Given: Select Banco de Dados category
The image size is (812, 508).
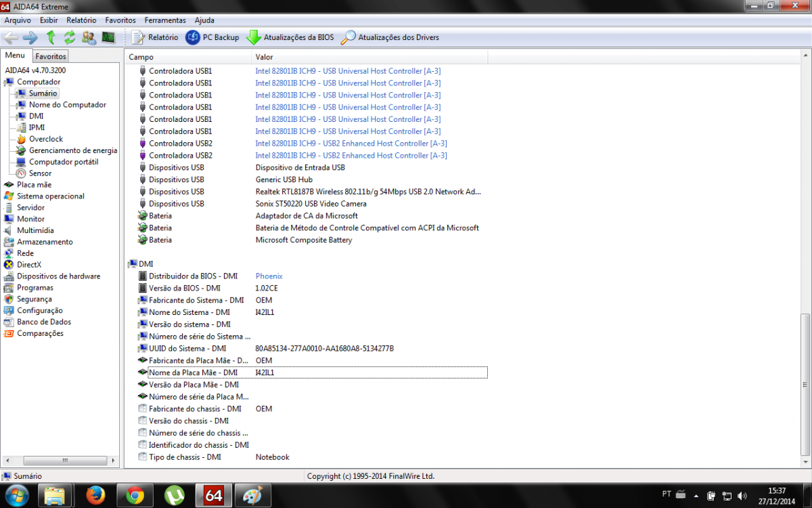Looking at the screenshot, I should click(44, 322).
